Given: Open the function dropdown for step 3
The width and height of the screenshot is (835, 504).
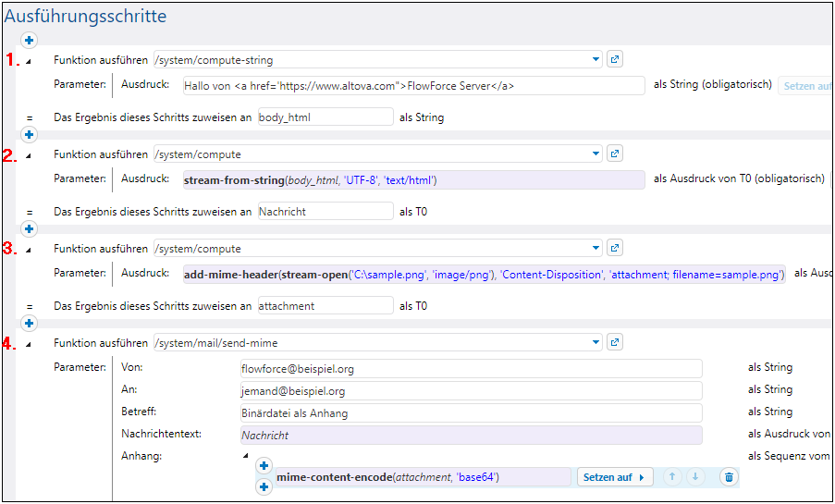Looking at the screenshot, I should (596, 249).
